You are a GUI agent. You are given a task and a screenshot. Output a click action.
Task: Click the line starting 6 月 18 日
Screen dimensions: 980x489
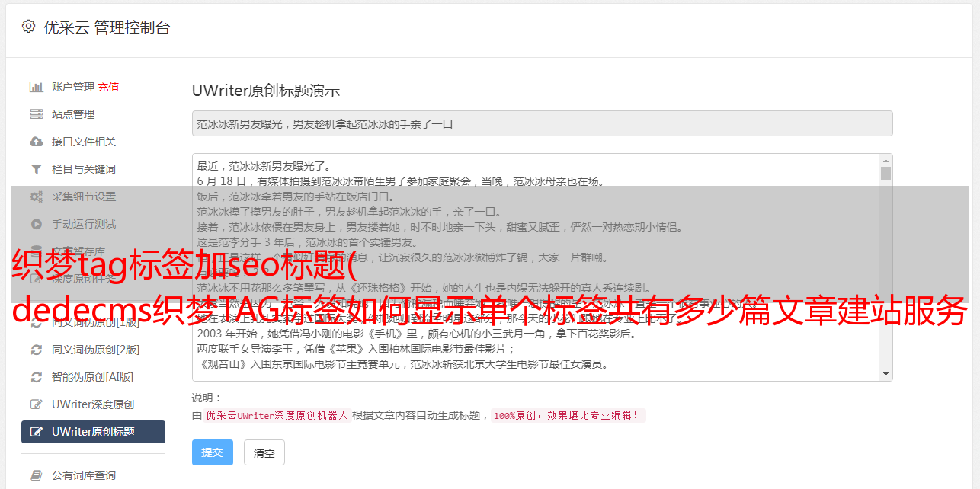401,181
